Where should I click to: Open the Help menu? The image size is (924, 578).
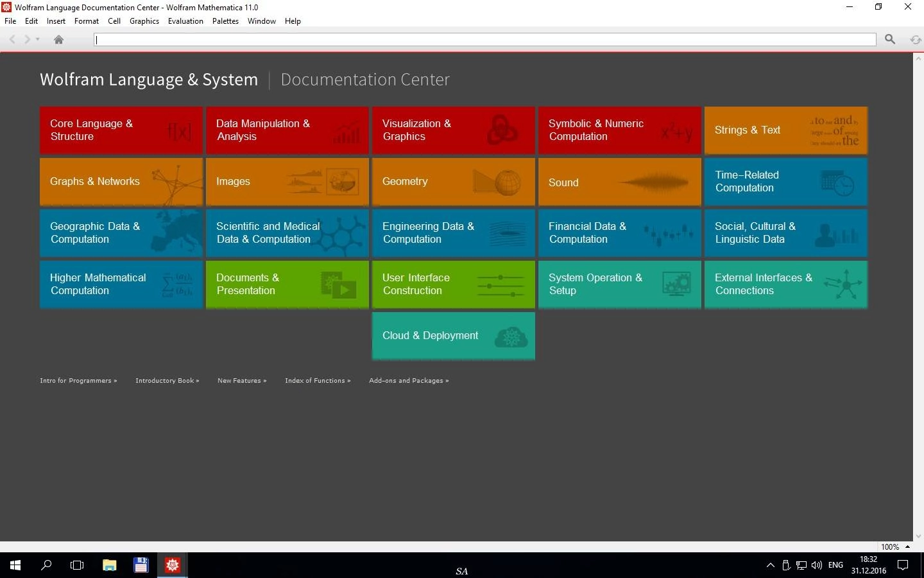coord(293,21)
